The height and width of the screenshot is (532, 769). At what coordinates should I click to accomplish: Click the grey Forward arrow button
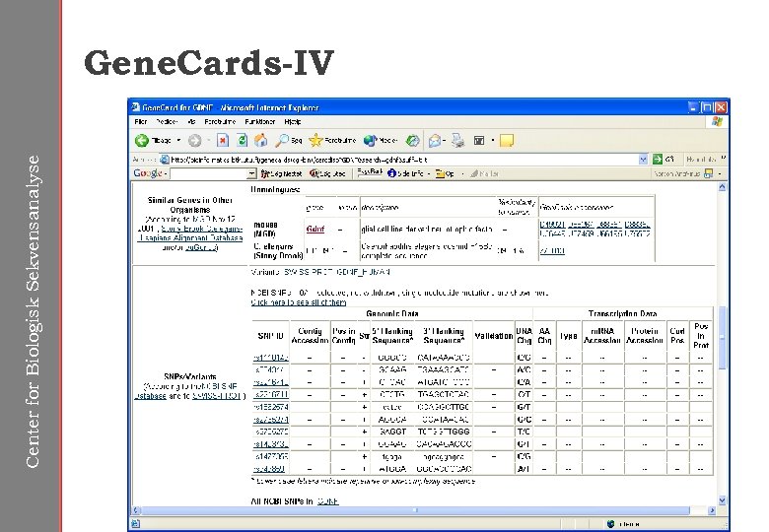tap(194, 141)
